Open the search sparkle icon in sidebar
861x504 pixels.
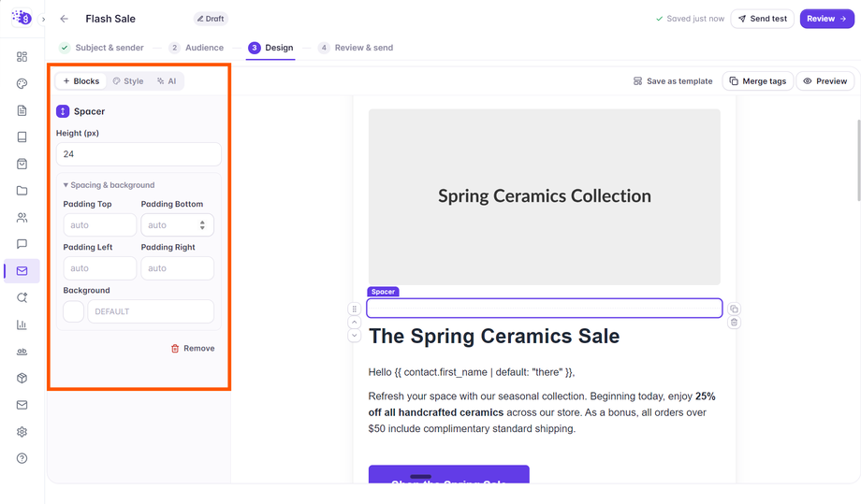coord(22,297)
